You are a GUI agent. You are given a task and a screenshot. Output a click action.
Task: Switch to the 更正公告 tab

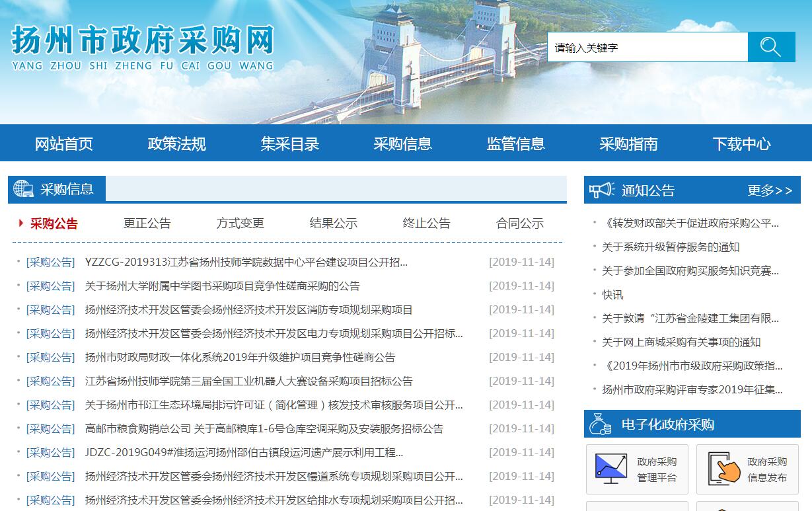point(147,223)
